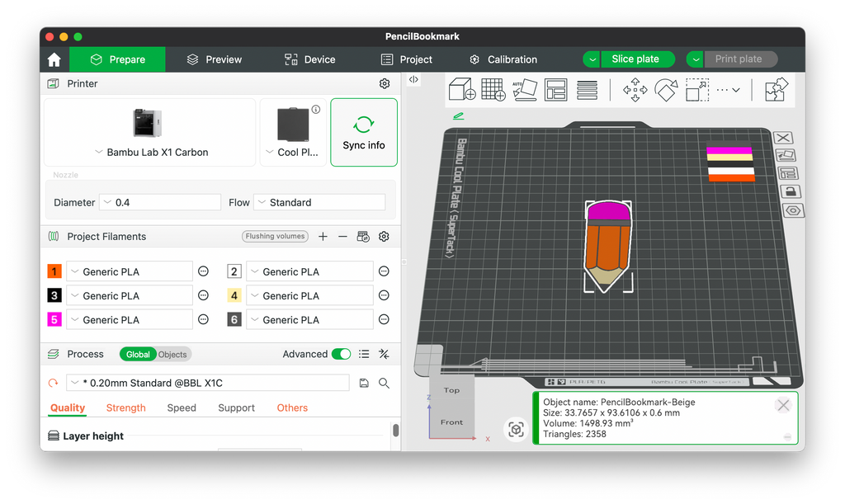845x504 pixels.
Task: Open the Project tab
Action: click(406, 59)
